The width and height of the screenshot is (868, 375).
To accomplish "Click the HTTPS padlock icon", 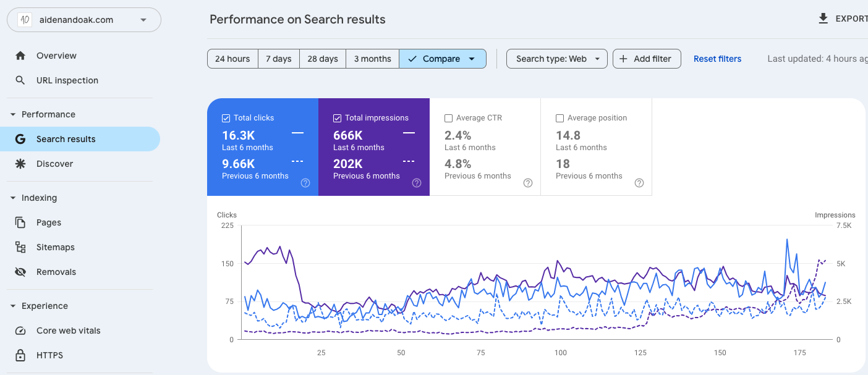I will click(x=20, y=355).
